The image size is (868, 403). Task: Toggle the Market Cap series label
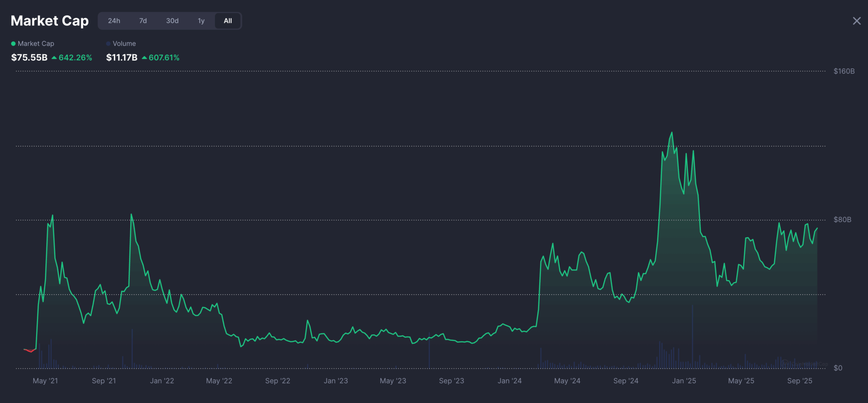[36, 44]
